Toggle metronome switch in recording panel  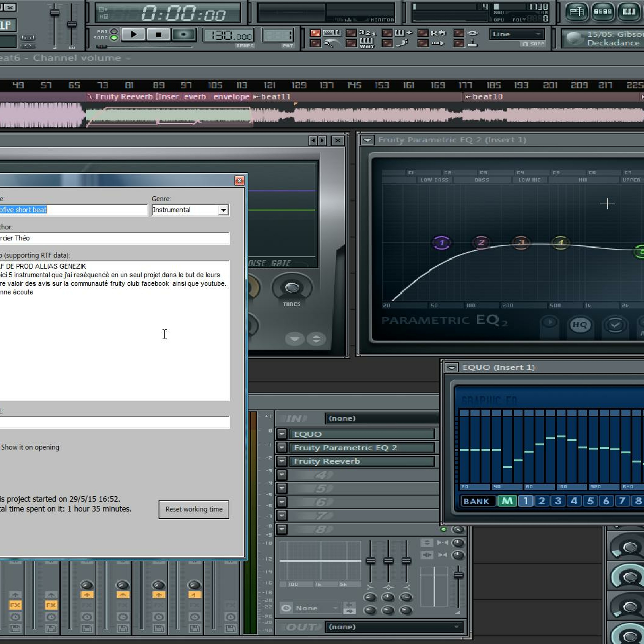316,43
